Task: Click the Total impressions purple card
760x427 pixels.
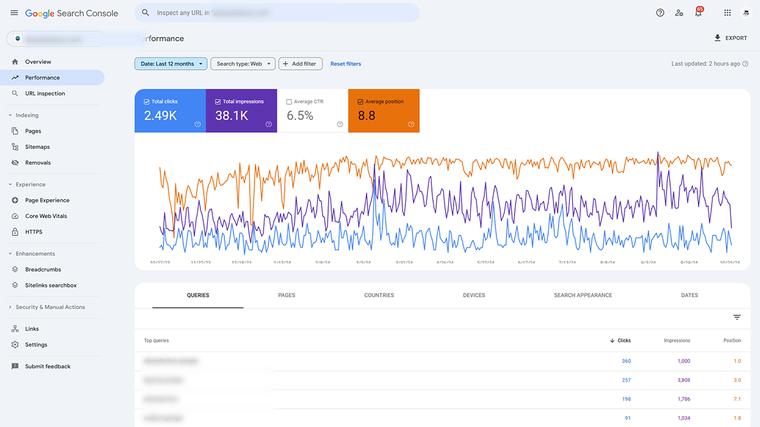Action: point(241,110)
